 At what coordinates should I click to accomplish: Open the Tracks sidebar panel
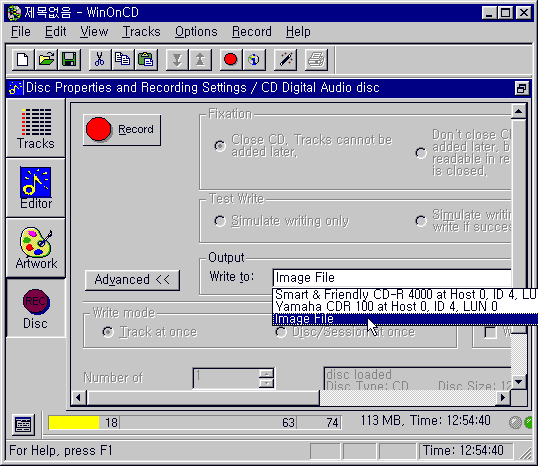pyautogui.click(x=36, y=128)
